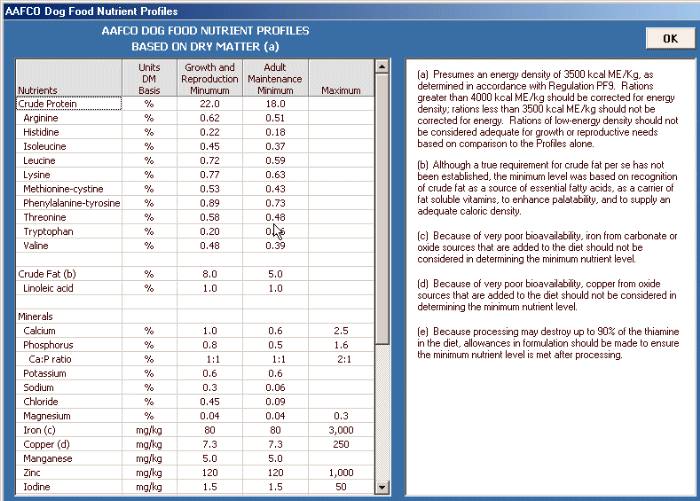The width and height of the screenshot is (700, 501).
Task: Select the Calcium row label
Action: pos(39,331)
